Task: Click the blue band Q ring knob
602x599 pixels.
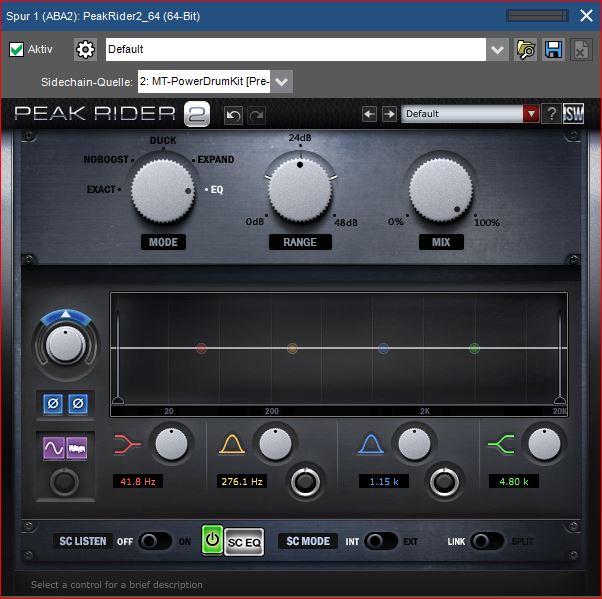Action: pos(444,482)
